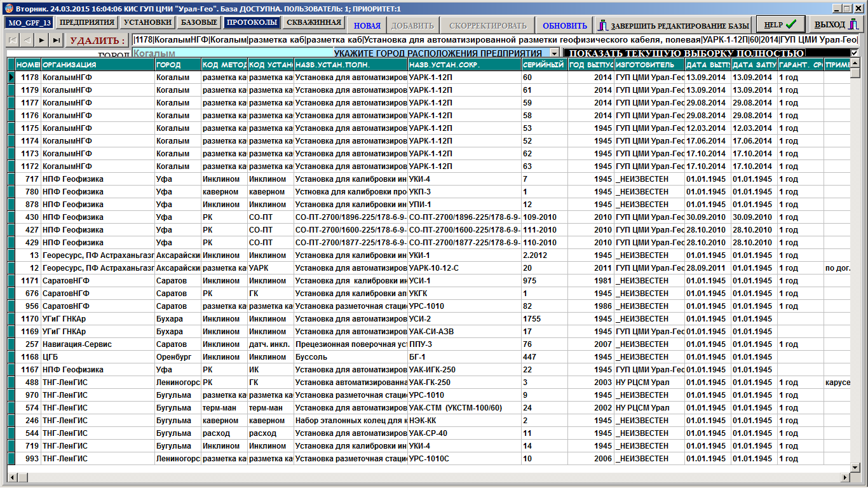868x488 pixels.
Task: Click the УДАЛИТЬ delete button
Action: [97, 41]
